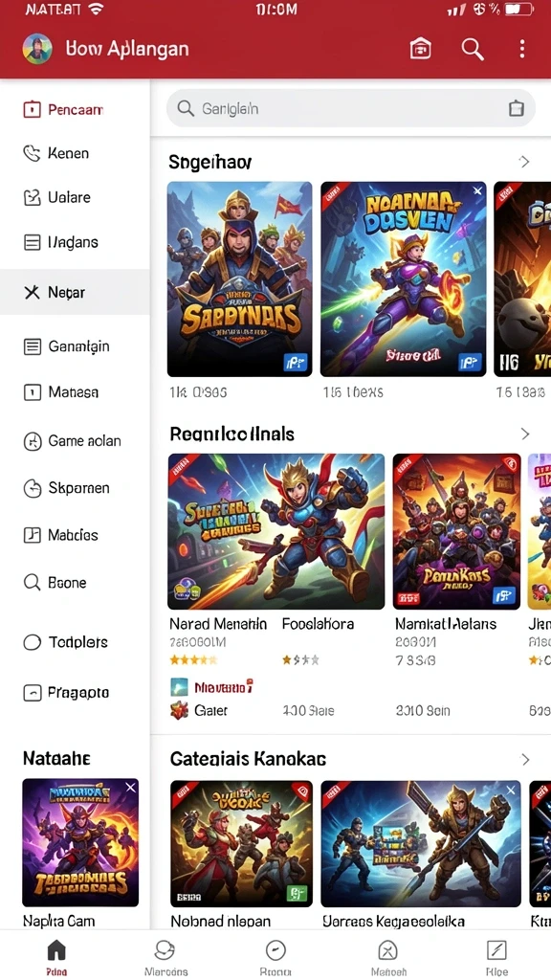Click the blue badge on the Noarnar Dasvlen banner
This screenshot has width=551, height=980.
(x=468, y=362)
